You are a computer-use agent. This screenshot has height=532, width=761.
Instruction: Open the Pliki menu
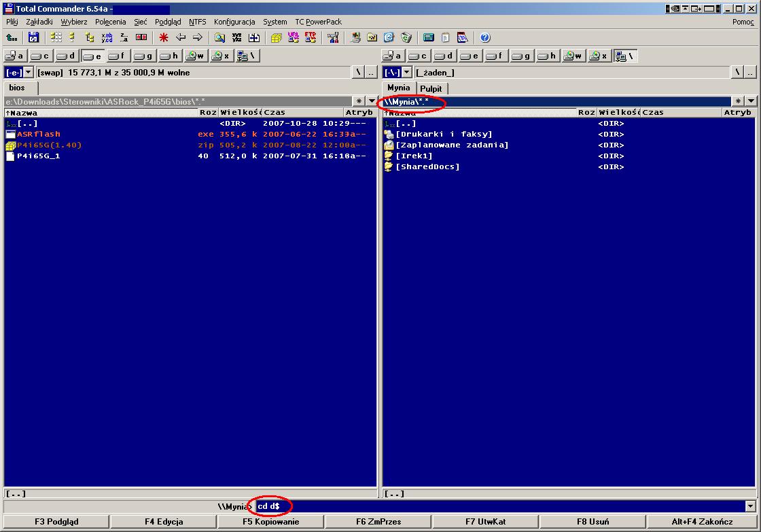(x=12, y=22)
